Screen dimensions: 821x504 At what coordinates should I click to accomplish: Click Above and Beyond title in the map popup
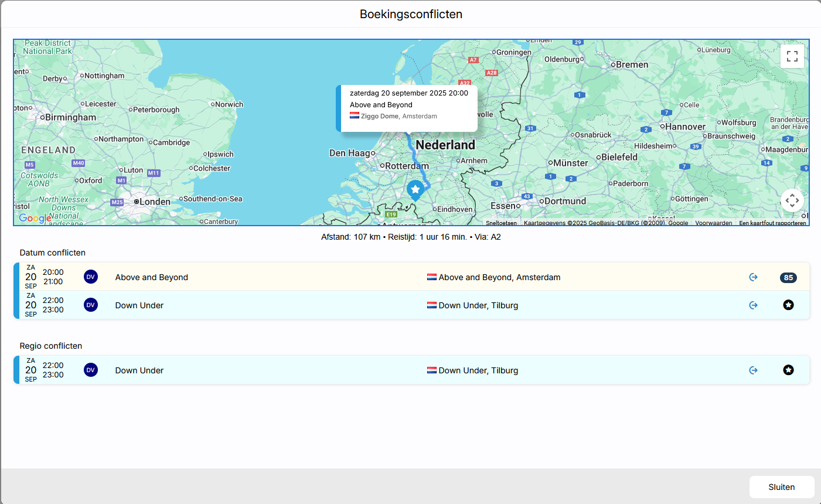pos(381,105)
